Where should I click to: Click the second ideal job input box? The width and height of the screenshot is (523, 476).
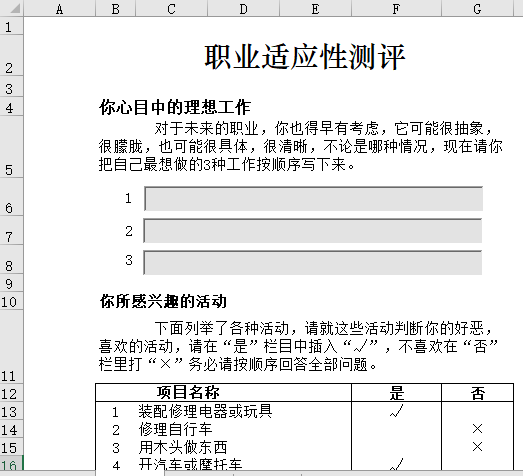point(313,230)
